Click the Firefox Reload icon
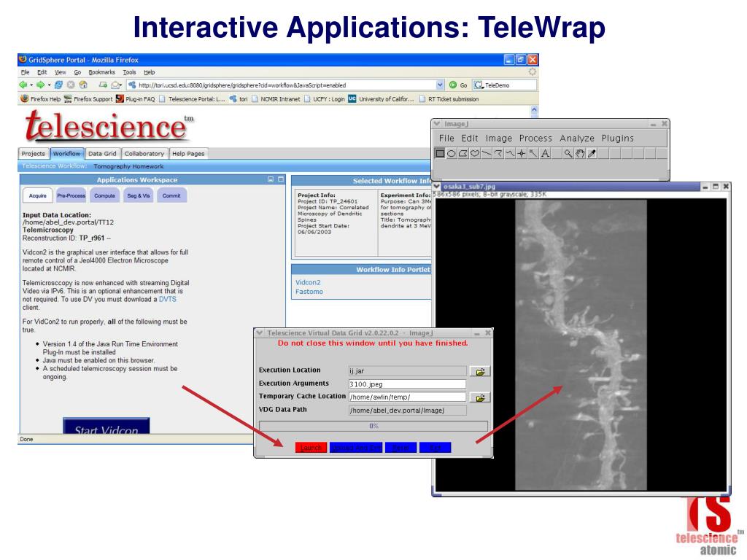Image resolution: width=747 pixels, height=560 pixels. click(x=58, y=85)
